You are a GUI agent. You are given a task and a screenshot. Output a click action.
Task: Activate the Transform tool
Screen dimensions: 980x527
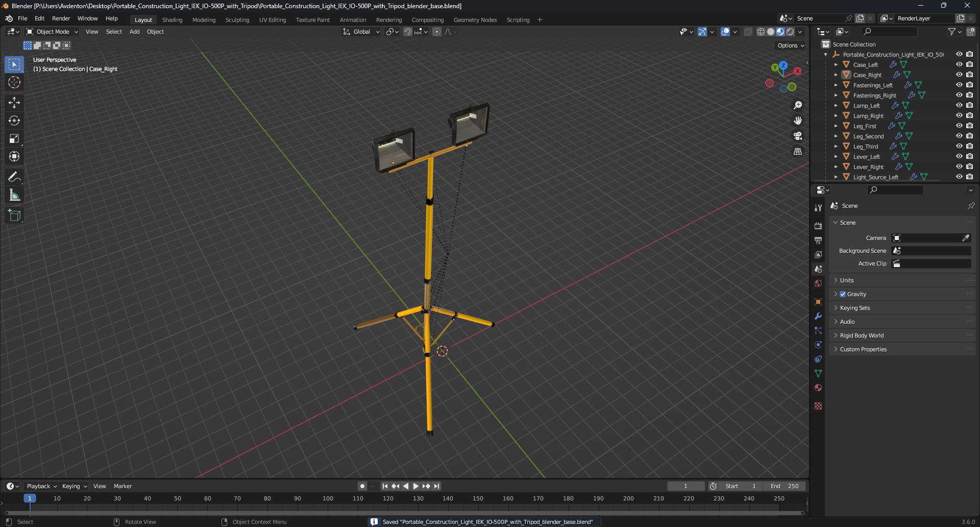14,156
